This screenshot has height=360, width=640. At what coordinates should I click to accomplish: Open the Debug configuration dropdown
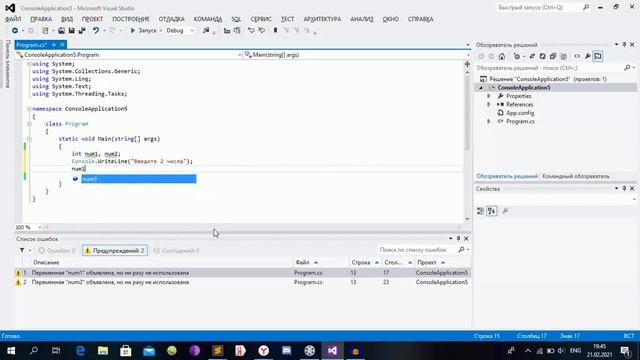tap(180, 31)
